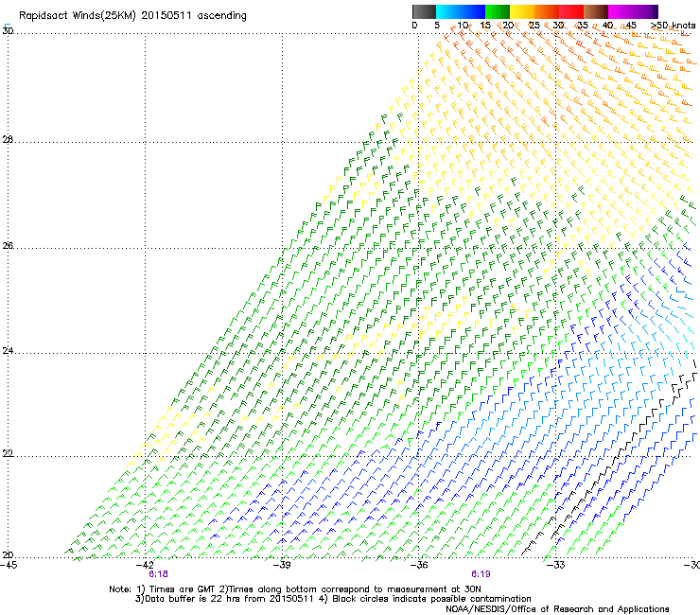Click the cyan-blue 5-15 knots color segment

461,11
